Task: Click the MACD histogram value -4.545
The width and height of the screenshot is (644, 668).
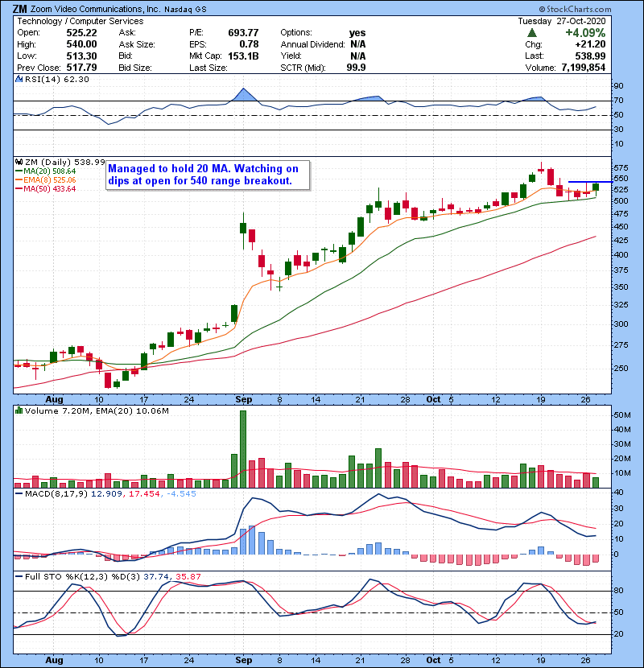Action: 181,494
